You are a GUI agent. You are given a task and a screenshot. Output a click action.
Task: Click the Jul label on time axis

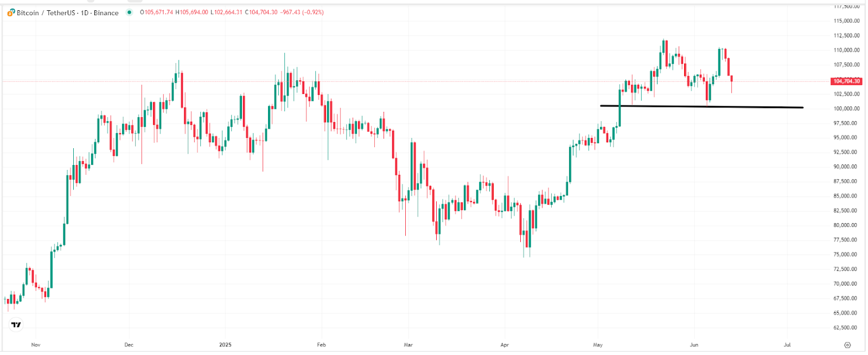pos(787,345)
